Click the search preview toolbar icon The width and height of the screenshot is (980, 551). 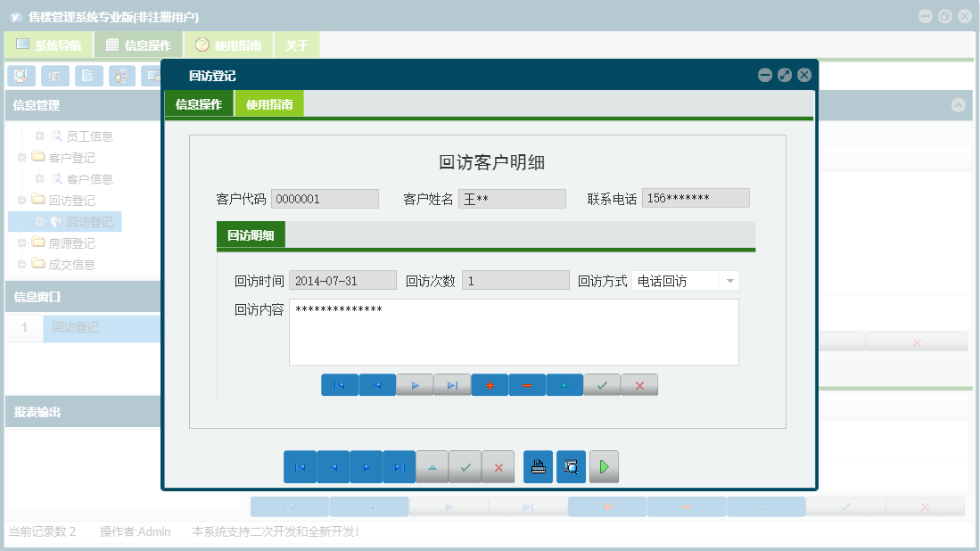click(21, 76)
